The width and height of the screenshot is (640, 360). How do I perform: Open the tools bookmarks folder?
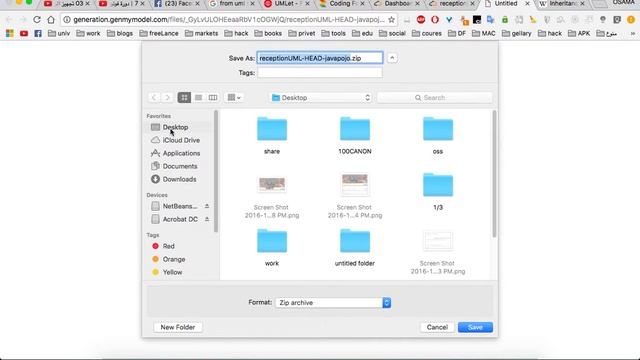pos(333,33)
